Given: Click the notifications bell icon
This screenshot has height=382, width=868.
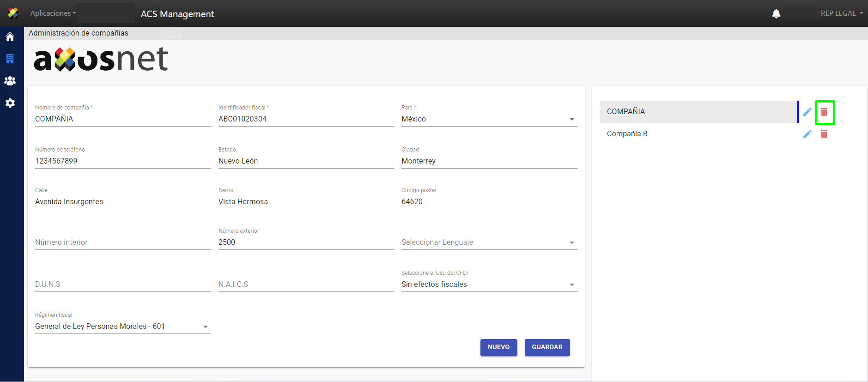Looking at the screenshot, I should 776,13.
